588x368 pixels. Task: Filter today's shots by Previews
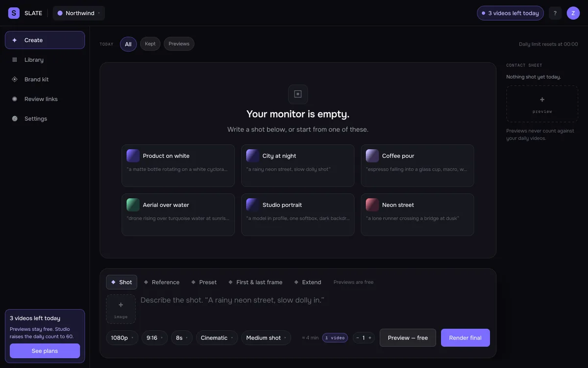[x=179, y=44]
